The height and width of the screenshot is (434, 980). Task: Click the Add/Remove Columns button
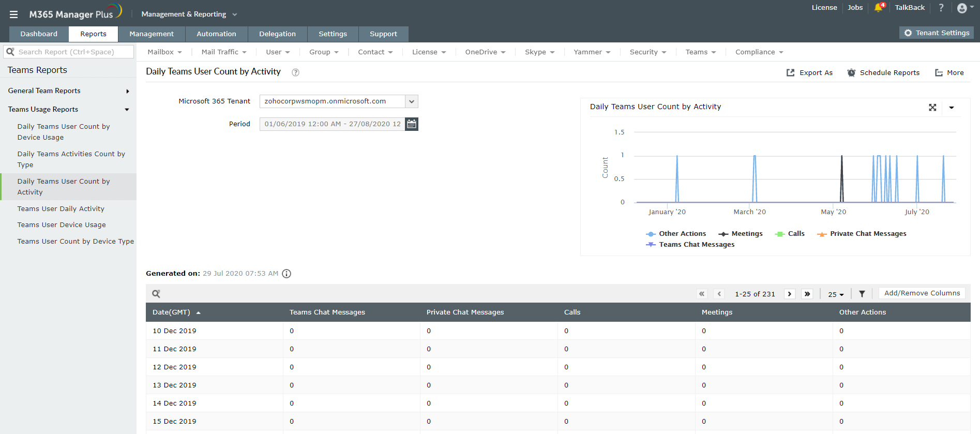coord(922,293)
